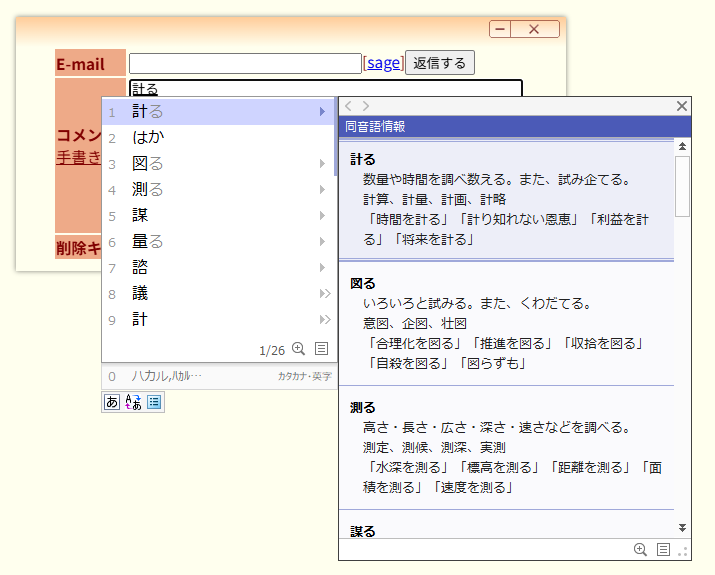Click the hiragana あ input mode icon
The image size is (715, 575).
click(111, 402)
